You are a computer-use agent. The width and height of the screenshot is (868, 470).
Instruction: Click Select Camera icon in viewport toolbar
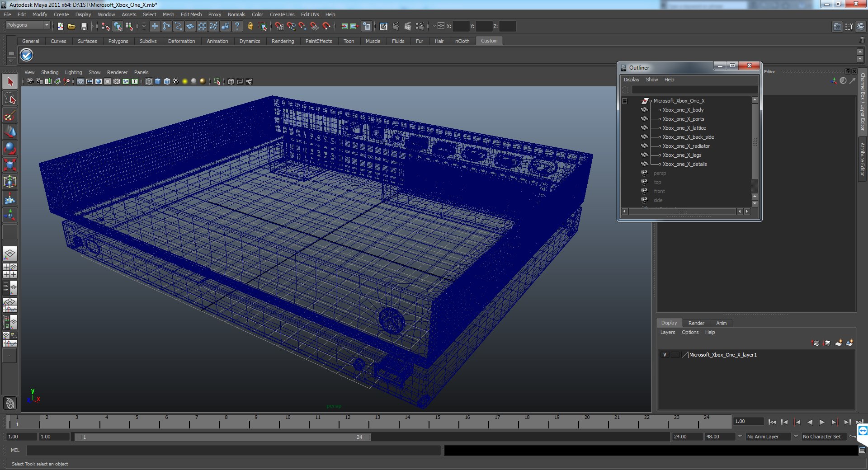(30, 81)
